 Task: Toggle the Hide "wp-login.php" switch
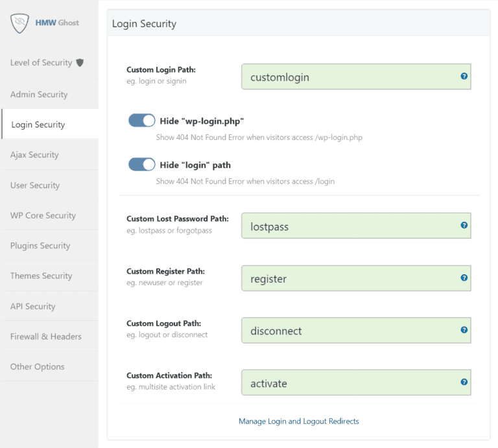tap(142, 121)
